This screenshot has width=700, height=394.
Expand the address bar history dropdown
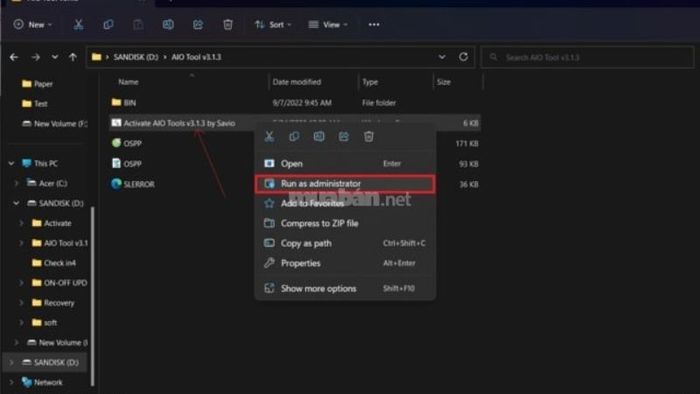click(442, 57)
